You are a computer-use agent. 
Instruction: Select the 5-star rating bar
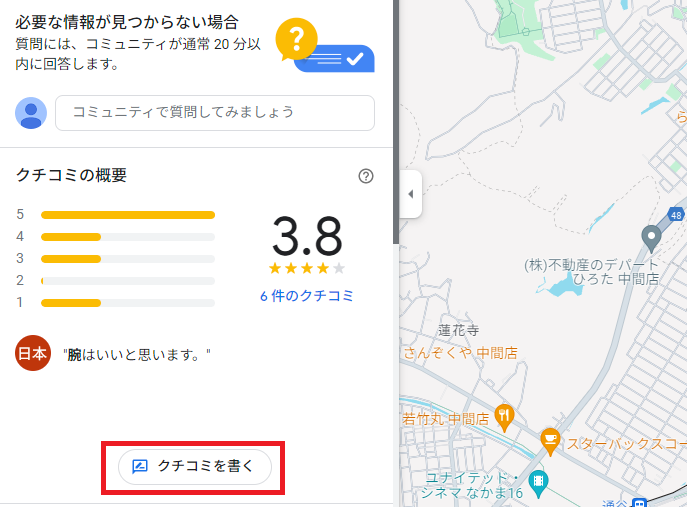(x=128, y=215)
